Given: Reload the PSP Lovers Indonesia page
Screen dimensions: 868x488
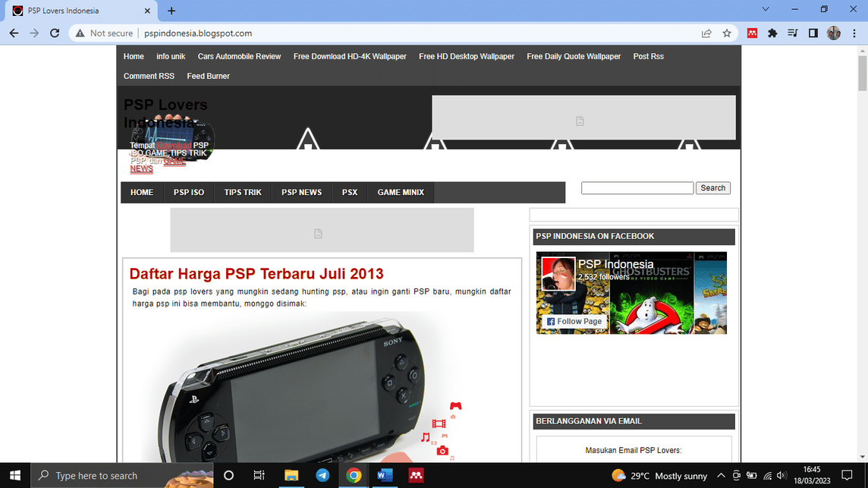Looking at the screenshot, I should pyautogui.click(x=55, y=33).
